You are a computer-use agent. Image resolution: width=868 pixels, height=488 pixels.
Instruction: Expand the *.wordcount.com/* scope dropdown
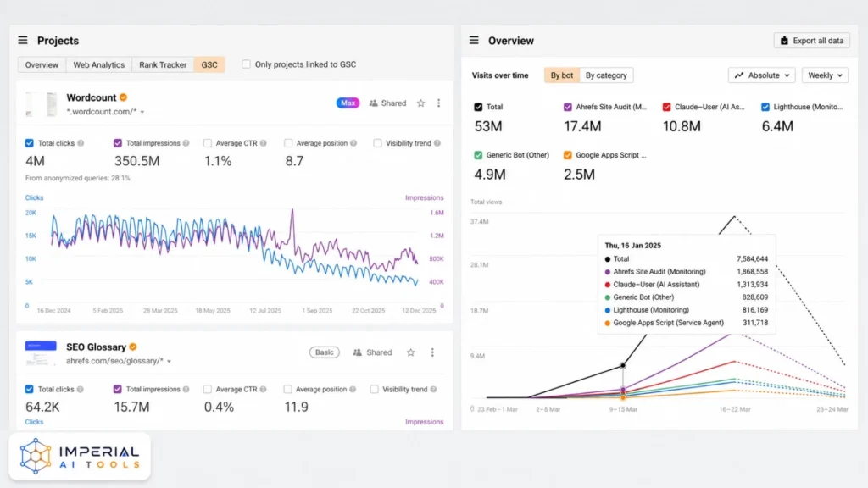(142, 112)
